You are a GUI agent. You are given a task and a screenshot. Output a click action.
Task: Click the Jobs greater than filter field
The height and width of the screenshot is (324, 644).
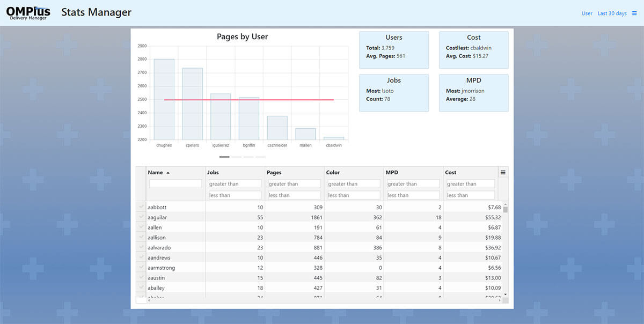pos(235,184)
